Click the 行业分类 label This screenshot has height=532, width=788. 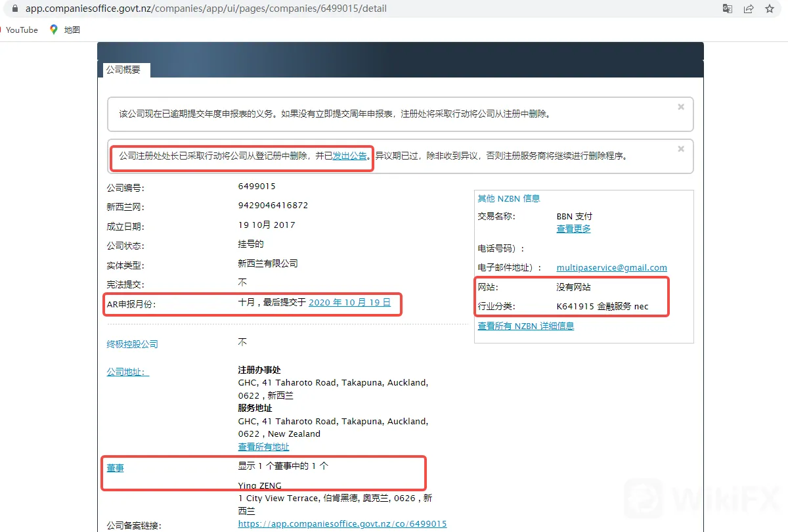tap(496, 307)
